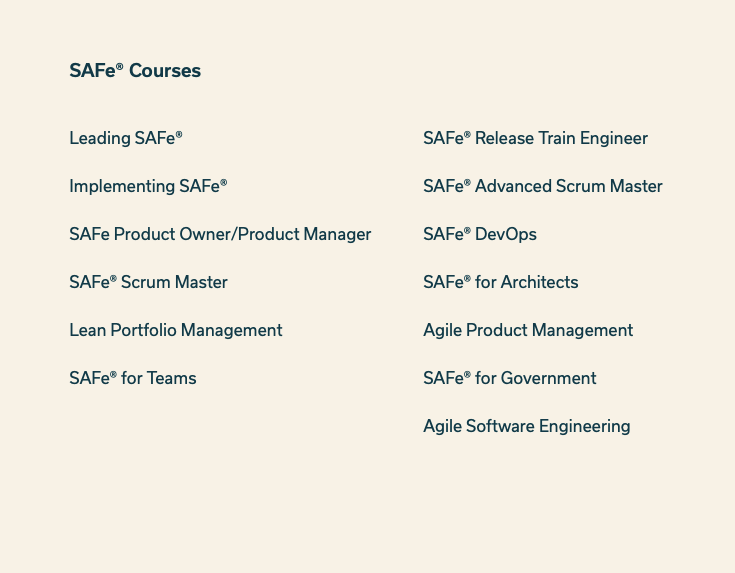Follow the Advanced Scrum Master course link
735x573 pixels.
(542, 186)
